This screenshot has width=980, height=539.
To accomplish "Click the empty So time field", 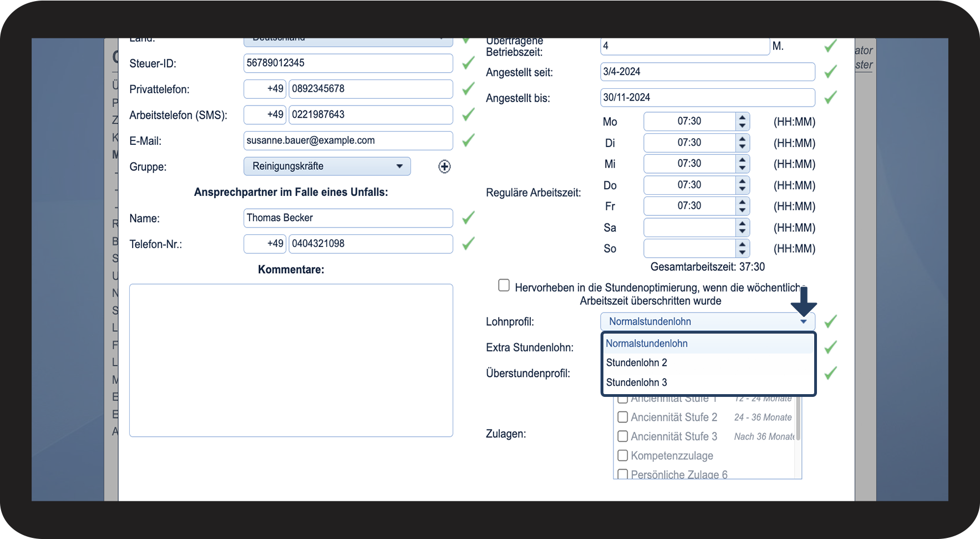I will 690,249.
